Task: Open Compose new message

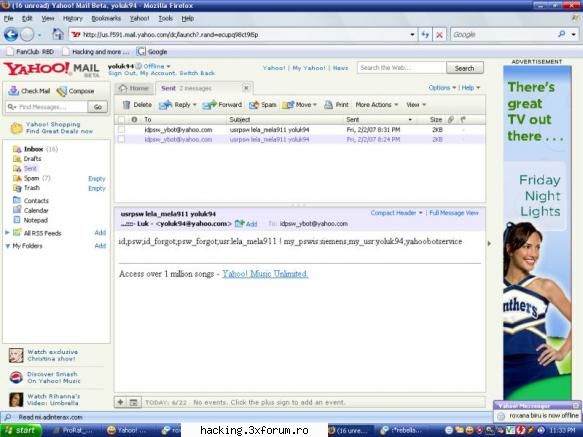Action: (x=75, y=91)
